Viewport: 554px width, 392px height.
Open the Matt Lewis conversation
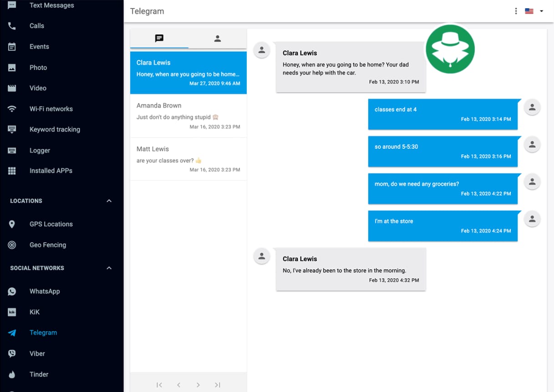pyautogui.click(x=188, y=159)
